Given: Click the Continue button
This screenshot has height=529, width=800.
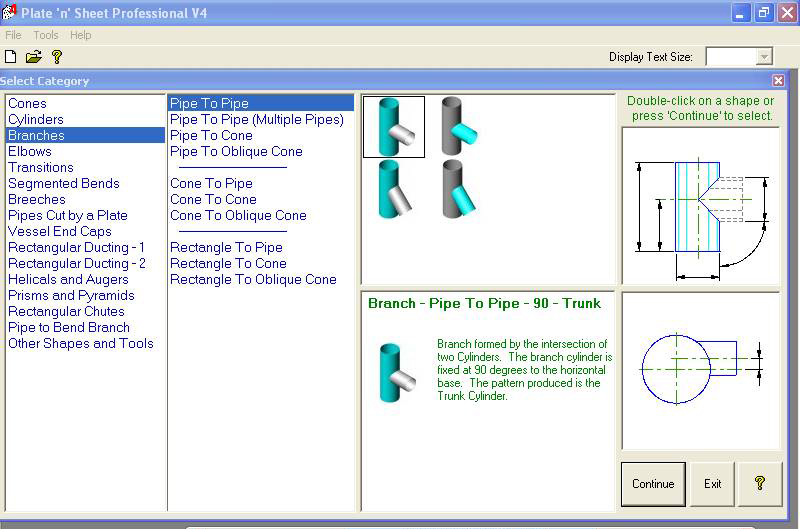Looking at the screenshot, I should click(653, 484).
